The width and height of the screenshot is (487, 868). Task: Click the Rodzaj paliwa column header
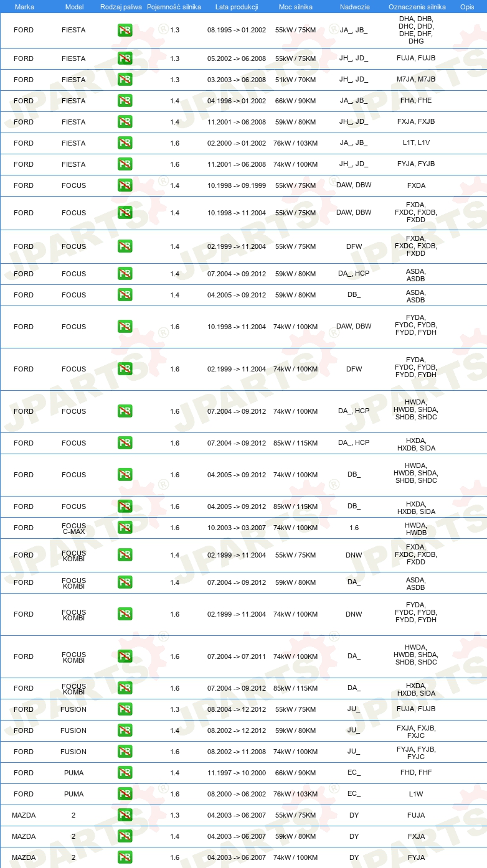pyautogui.click(x=121, y=7)
